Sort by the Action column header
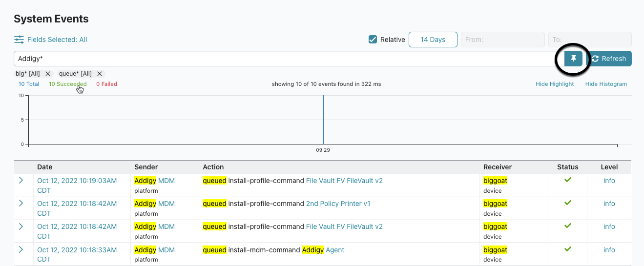The height and width of the screenshot is (266, 644). coord(213,167)
